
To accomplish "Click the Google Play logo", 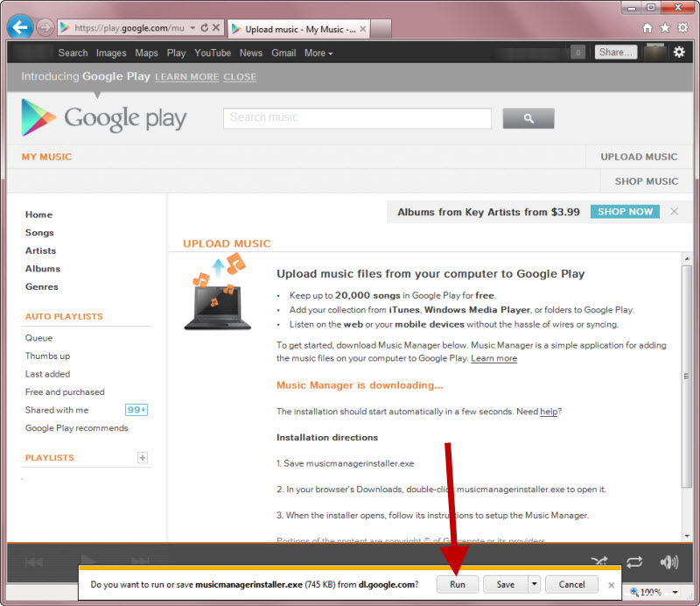I will pos(104,117).
